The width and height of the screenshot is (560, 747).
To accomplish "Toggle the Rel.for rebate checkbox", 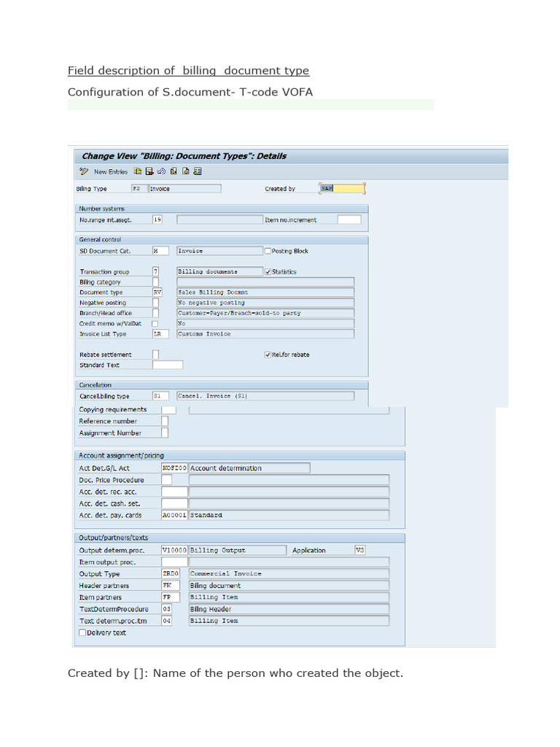I will point(268,355).
